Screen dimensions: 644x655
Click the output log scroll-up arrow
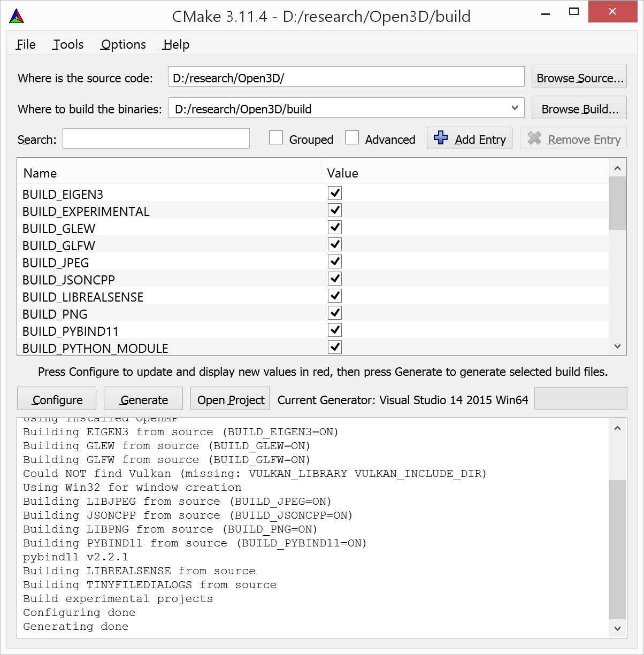(x=617, y=428)
